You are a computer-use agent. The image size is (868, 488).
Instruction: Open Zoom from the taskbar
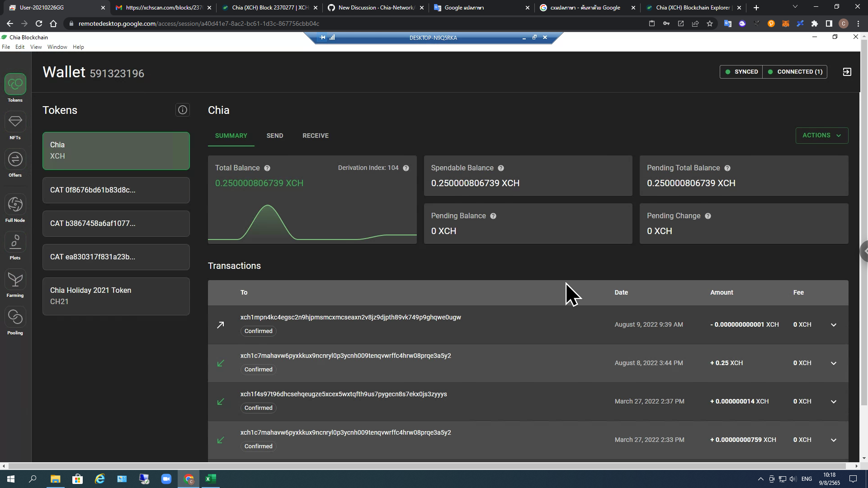[x=166, y=479]
